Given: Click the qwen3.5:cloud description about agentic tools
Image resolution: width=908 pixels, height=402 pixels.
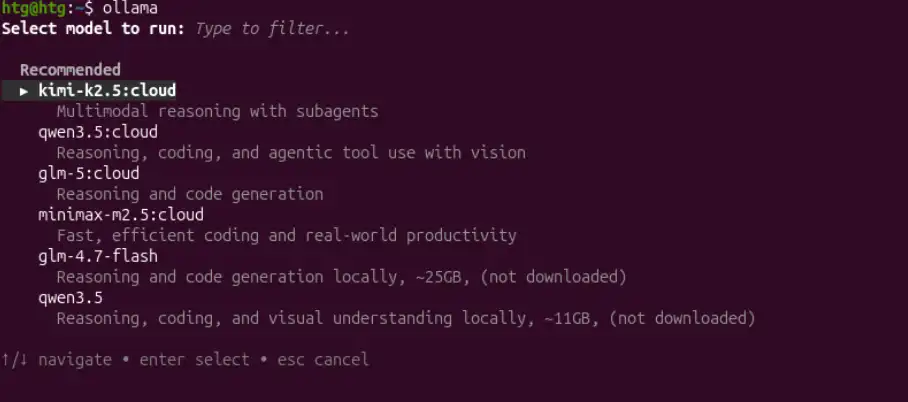Looking at the screenshot, I should [x=290, y=153].
